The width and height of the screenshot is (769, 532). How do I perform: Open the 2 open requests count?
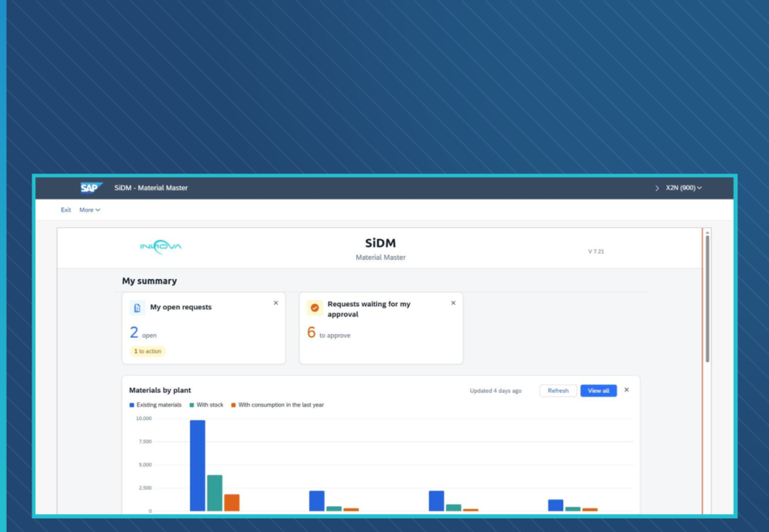tap(134, 332)
